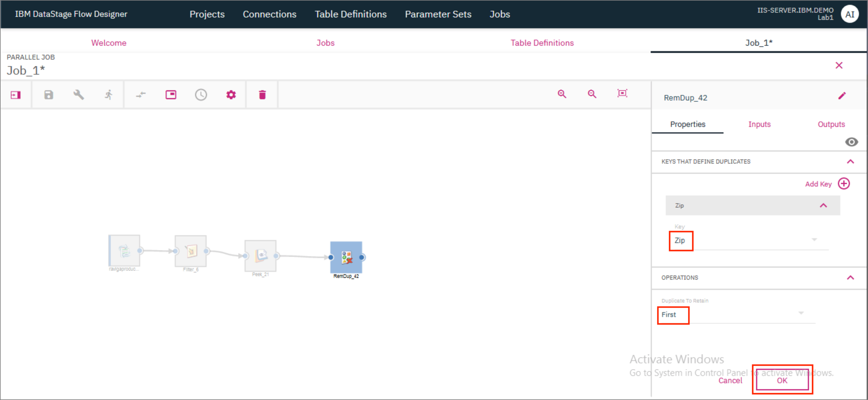Click the IIS-SERVER.IBM.DEMO Lab1 label
Viewport: 868px width, 400px height.
(x=795, y=14)
